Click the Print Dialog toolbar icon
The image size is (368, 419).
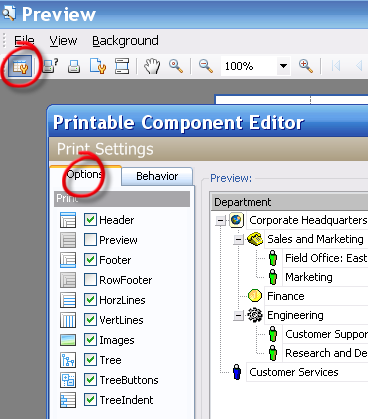pyautogui.click(x=51, y=66)
